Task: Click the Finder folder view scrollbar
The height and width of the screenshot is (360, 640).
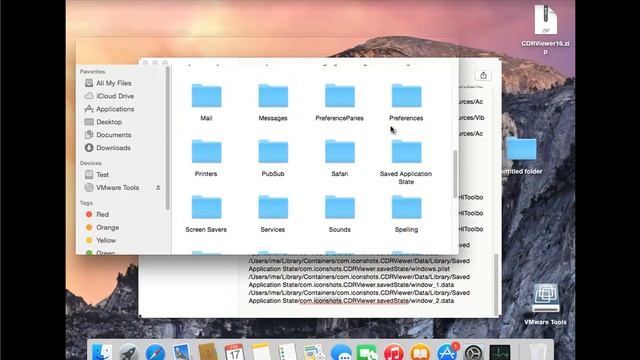Action: click(x=455, y=175)
